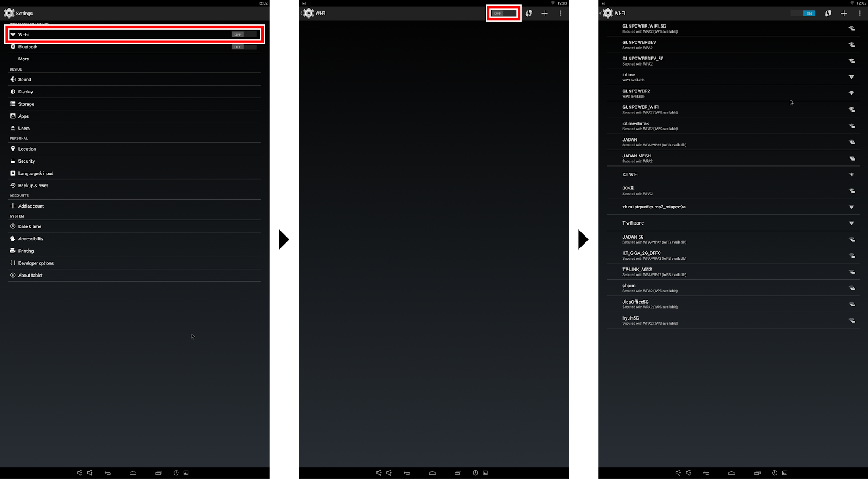Tap the plus add-network icon in middle Wi-Fi screen
This screenshot has height=479, width=868.
(545, 13)
